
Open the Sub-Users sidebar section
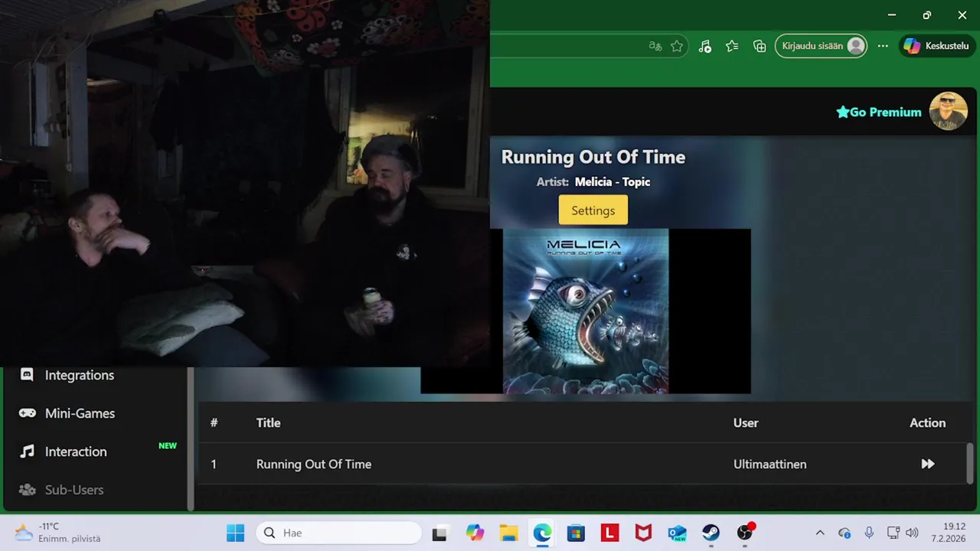tap(73, 490)
